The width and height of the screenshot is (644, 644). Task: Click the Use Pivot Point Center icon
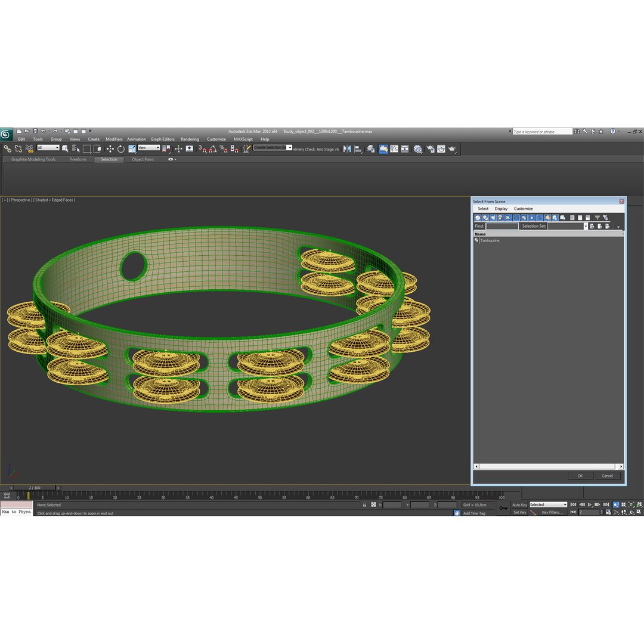[x=166, y=148]
